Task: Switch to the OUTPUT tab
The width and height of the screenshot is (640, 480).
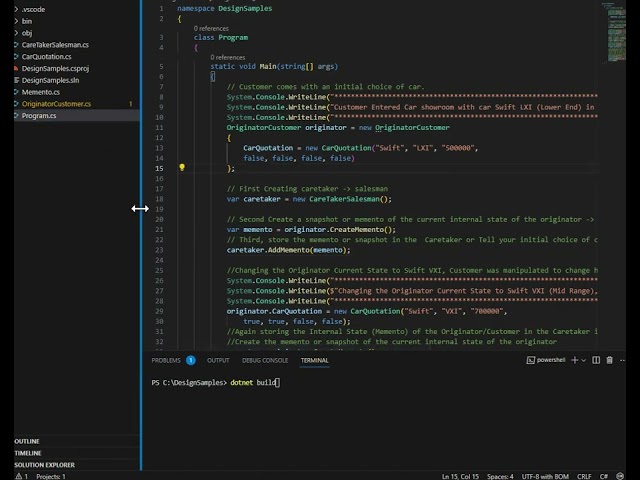Action: coord(218,360)
